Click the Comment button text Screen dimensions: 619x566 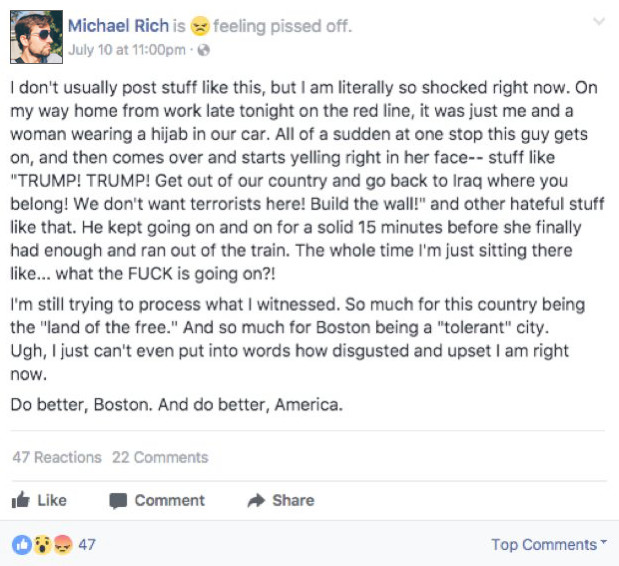point(170,500)
